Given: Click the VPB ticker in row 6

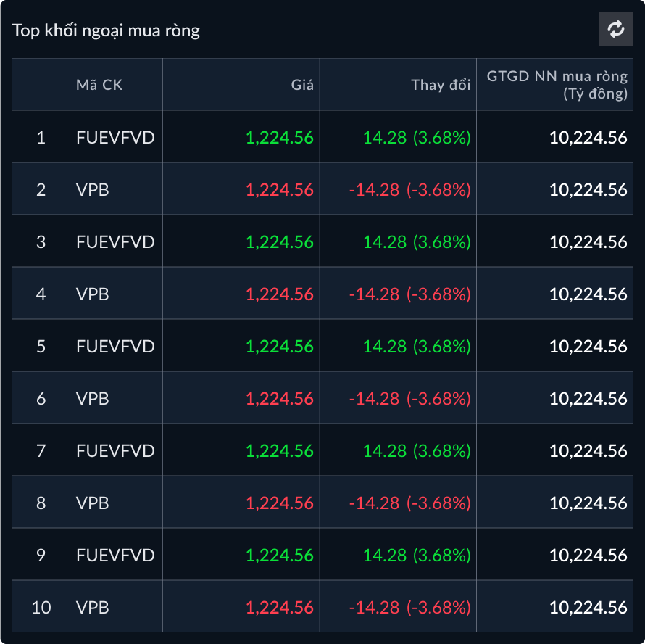Looking at the screenshot, I should 93,398.
